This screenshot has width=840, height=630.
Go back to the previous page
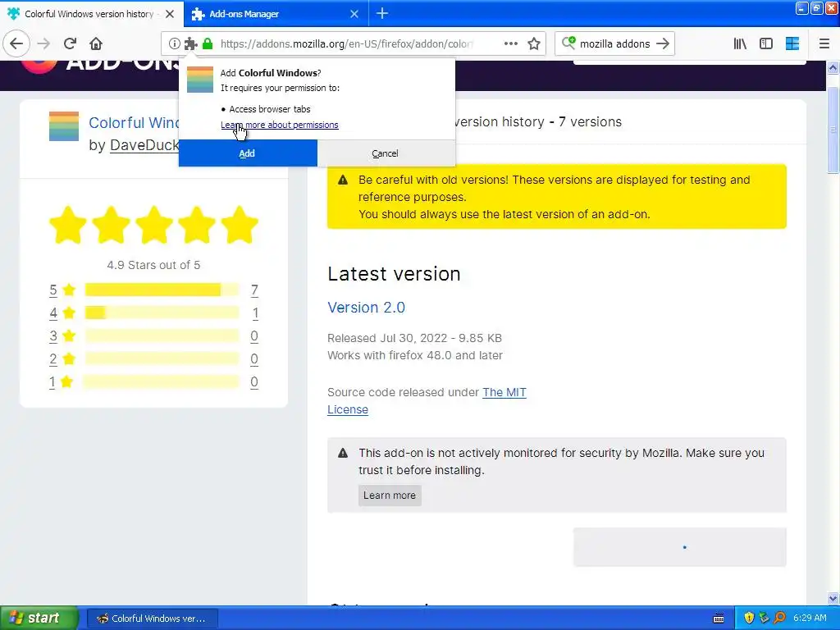click(x=16, y=43)
